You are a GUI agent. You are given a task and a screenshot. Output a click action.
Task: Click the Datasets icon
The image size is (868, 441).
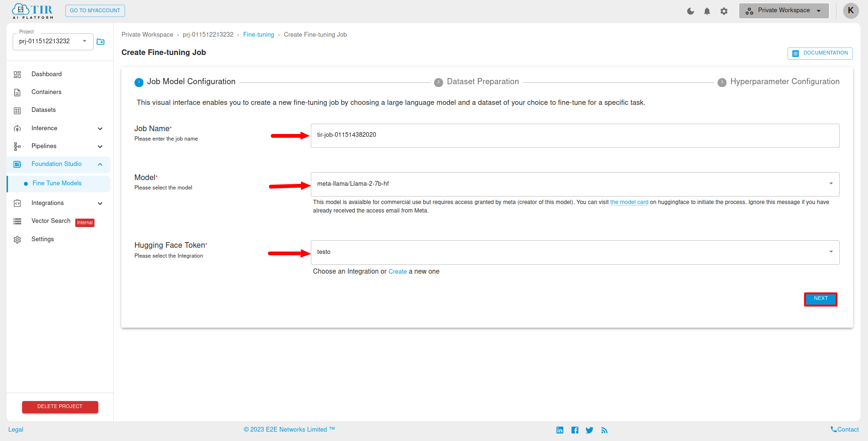coord(17,110)
